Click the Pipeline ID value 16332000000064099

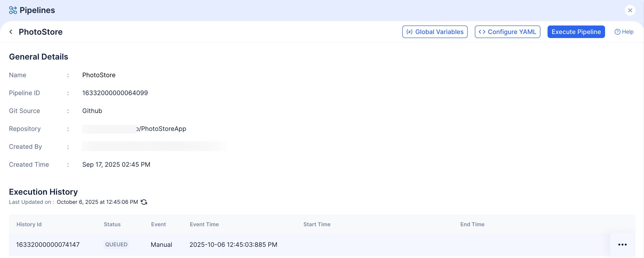pos(115,93)
